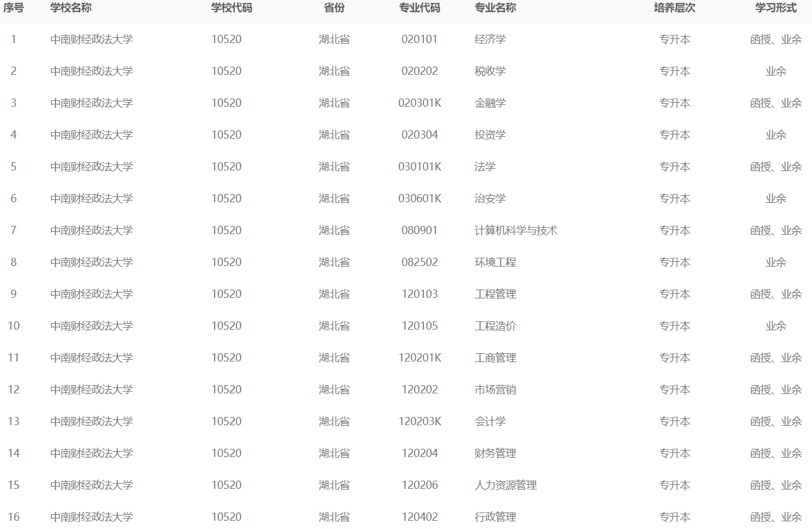812x529 pixels.
Task: Click 函授、业余 in the 计算机科学与技术 row
Action: (x=776, y=231)
